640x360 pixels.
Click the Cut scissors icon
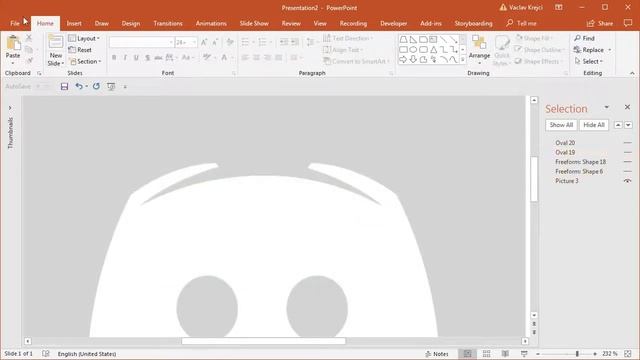(x=29, y=38)
